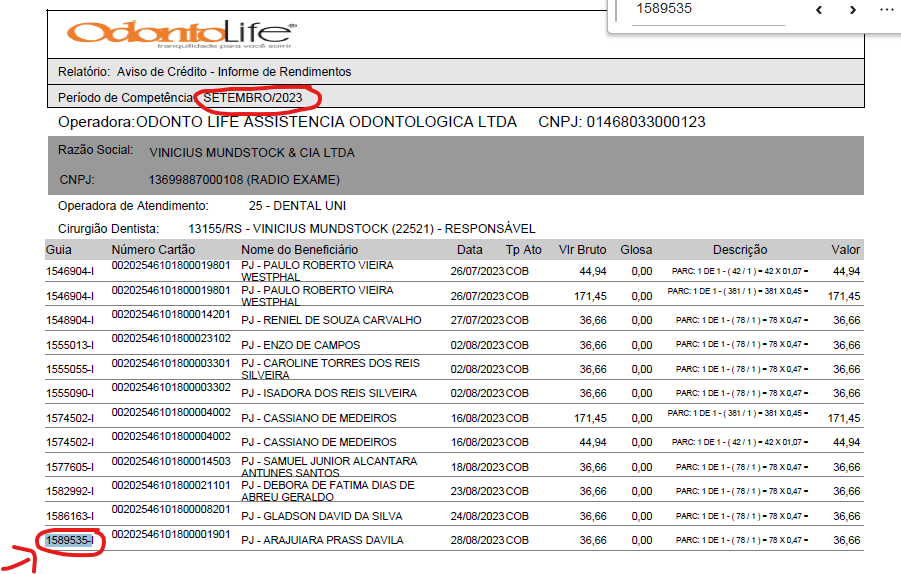The width and height of the screenshot is (901, 574).
Task: Click beneficiary 'PJ - CAROLINE TORRES DOS REIS SILVEIRA'
Action: point(330,369)
